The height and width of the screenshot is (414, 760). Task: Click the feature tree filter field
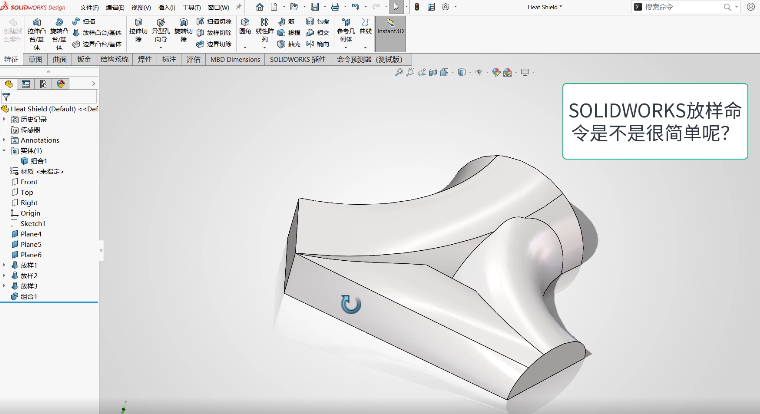(x=49, y=96)
